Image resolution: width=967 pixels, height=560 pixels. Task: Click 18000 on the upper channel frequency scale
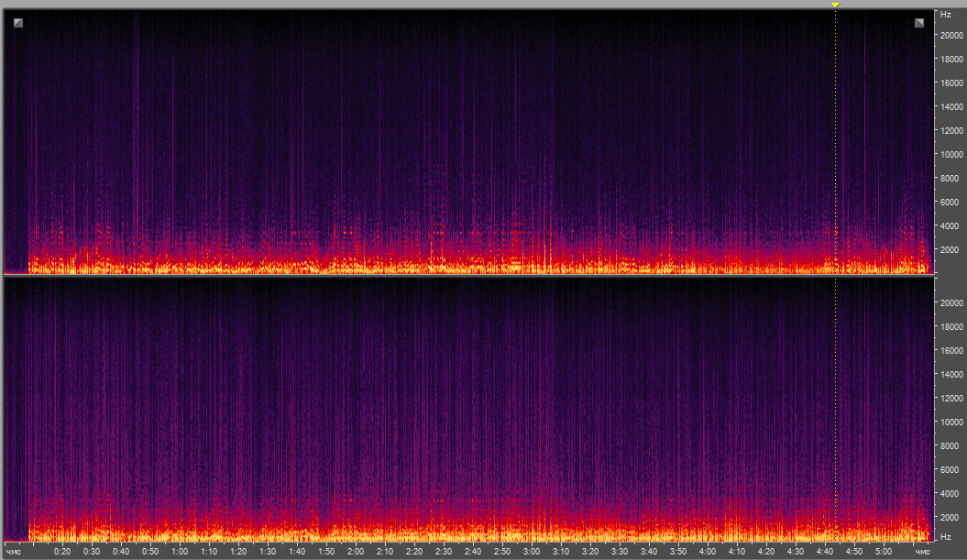coord(951,60)
